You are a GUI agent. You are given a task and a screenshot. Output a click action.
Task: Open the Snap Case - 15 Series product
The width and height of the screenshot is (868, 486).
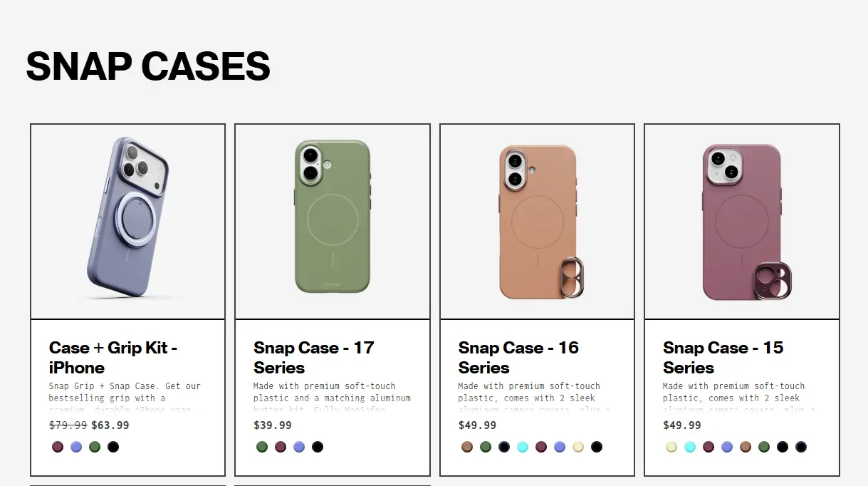[x=723, y=358]
